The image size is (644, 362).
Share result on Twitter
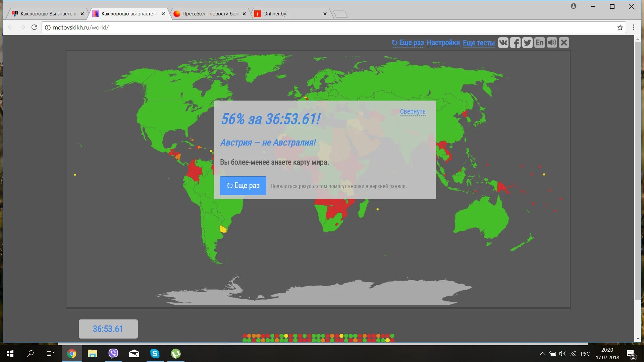click(527, 43)
